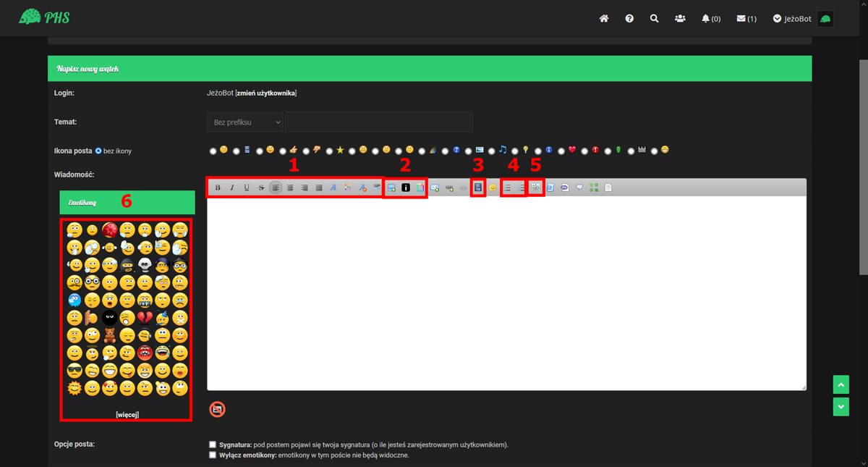Click into the Temat subject field

tap(379, 122)
